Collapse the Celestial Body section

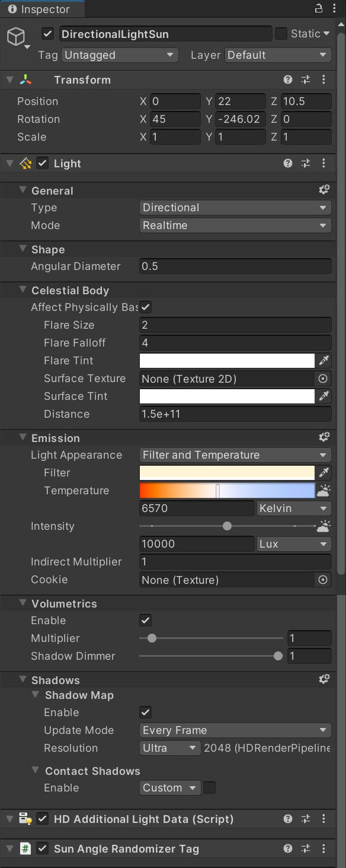point(23,290)
